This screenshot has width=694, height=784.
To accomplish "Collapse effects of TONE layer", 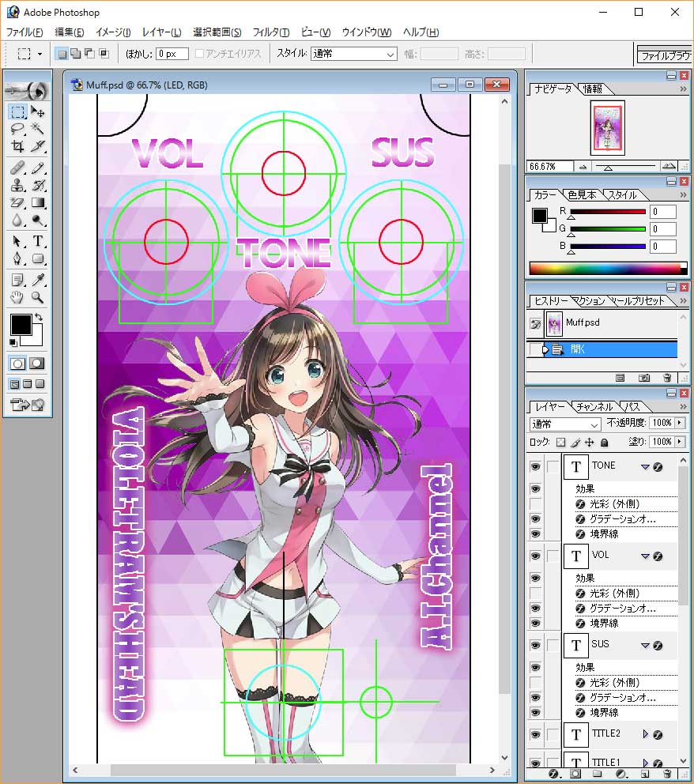I will pos(645,467).
